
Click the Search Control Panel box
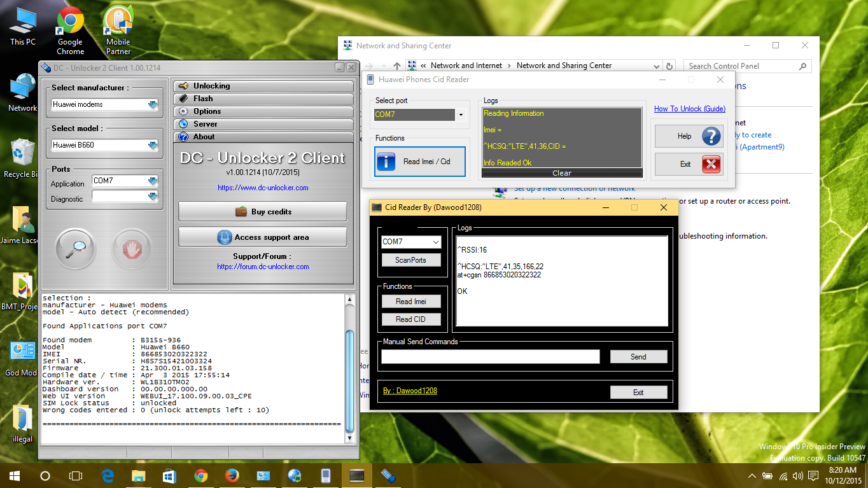click(747, 66)
